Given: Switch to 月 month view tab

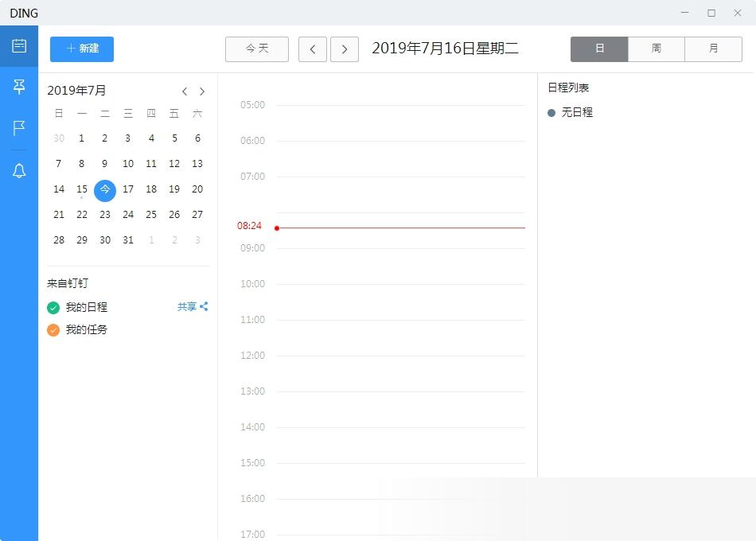Looking at the screenshot, I should [x=713, y=49].
